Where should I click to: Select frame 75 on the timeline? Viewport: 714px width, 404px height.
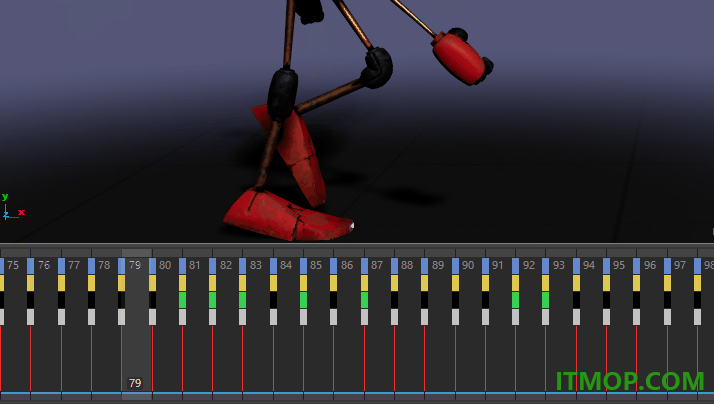13,265
